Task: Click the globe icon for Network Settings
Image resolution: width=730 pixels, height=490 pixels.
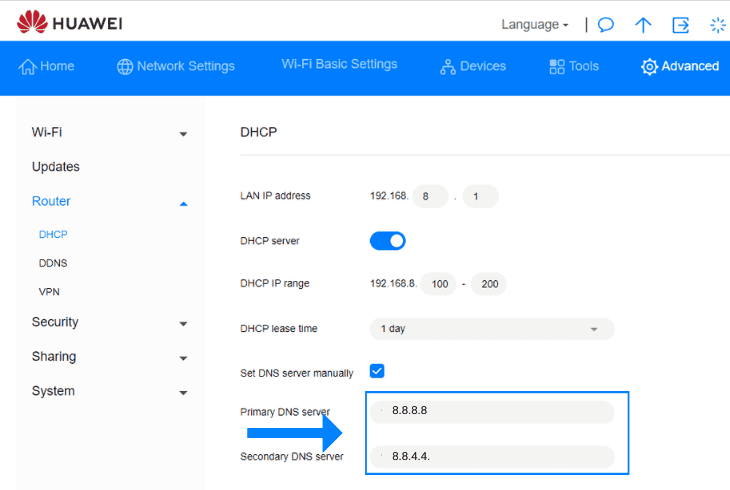Action: coord(125,67)
